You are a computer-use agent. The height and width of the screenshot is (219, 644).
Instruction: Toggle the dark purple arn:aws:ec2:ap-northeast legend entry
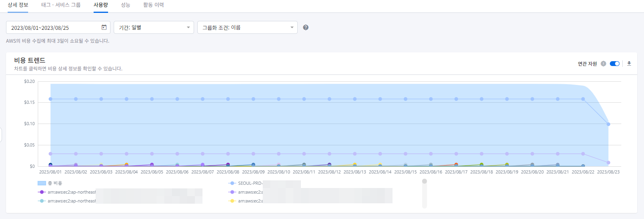click(x=67, y=192)
